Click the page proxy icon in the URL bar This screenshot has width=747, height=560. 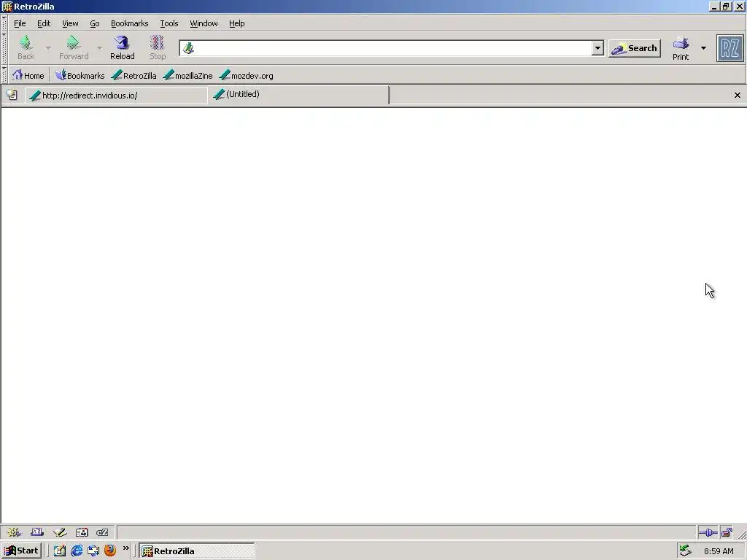click(189, 48)
